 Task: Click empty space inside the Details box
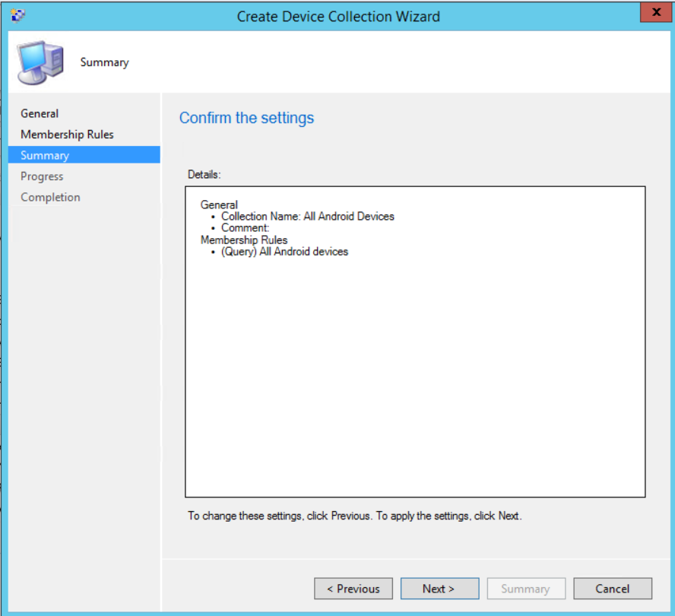coord(414,380)
